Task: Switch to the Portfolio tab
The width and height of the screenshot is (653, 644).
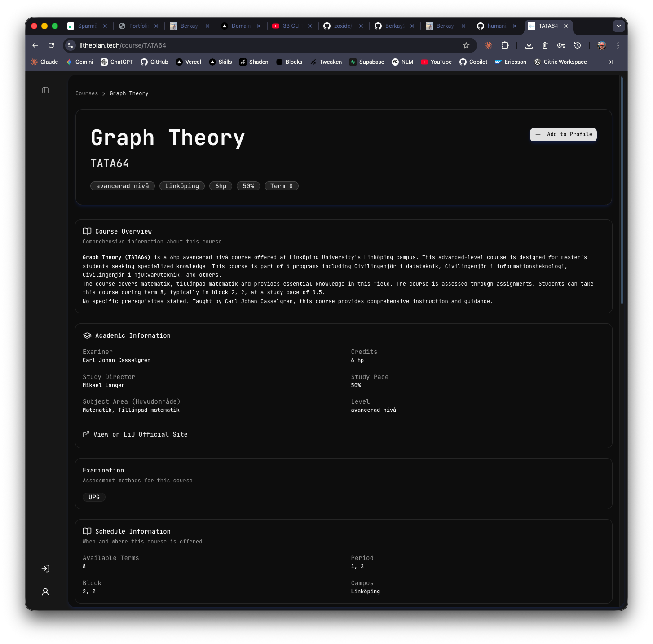Action: pyautogui.click(x=138, y=26)
